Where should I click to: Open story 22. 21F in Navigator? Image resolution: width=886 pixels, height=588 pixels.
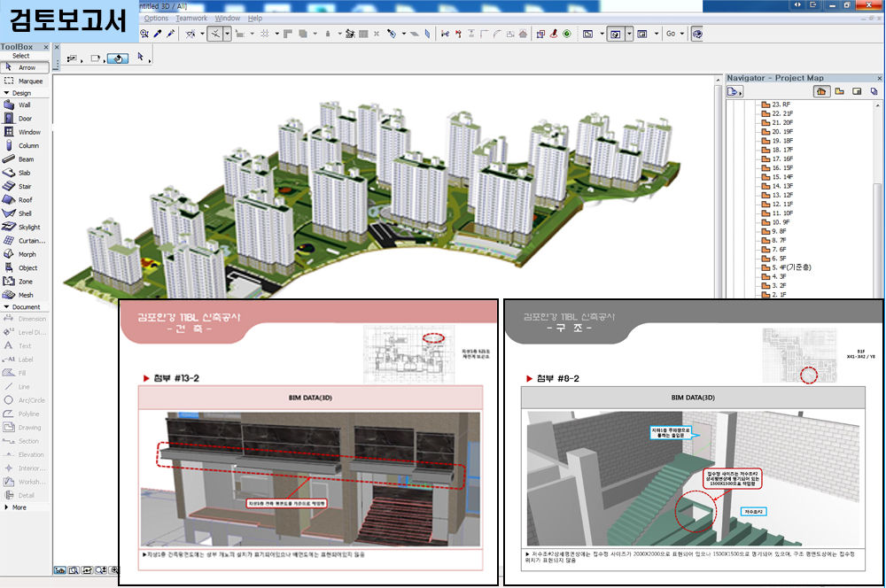[778, 113]
